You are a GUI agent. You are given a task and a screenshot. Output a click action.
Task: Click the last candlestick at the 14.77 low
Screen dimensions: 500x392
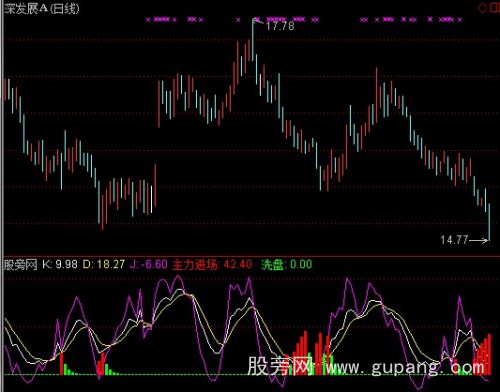489,222
